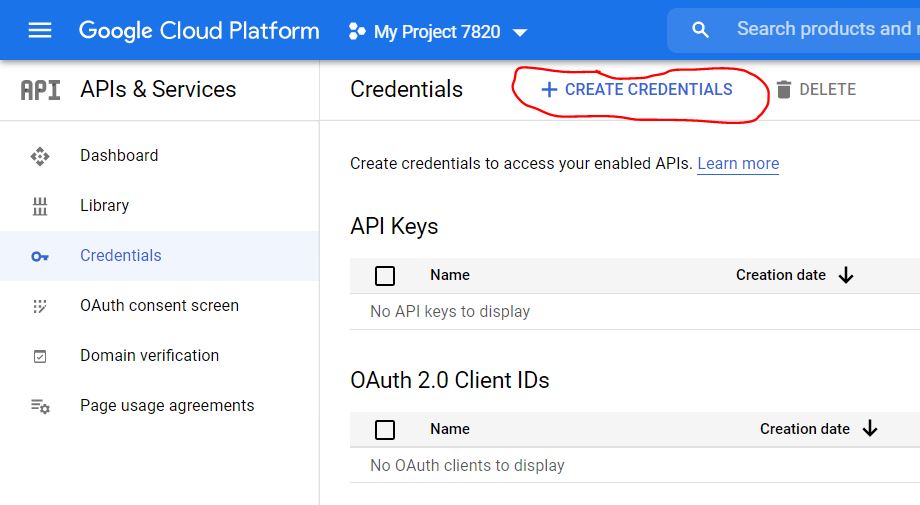Click the Library icon in sidebar
Image resolution: width=920 pixels, height=505 pixels.
coord(40,206)
